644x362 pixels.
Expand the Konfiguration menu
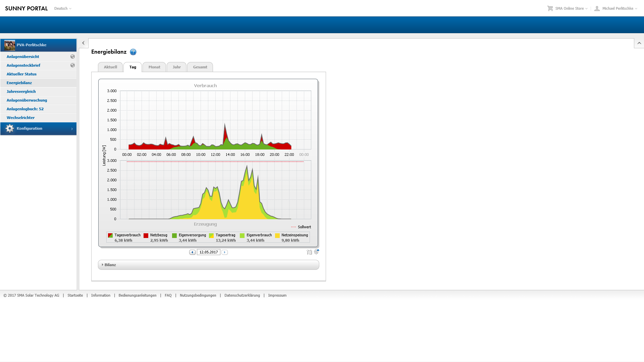click(x=38, y=129)
